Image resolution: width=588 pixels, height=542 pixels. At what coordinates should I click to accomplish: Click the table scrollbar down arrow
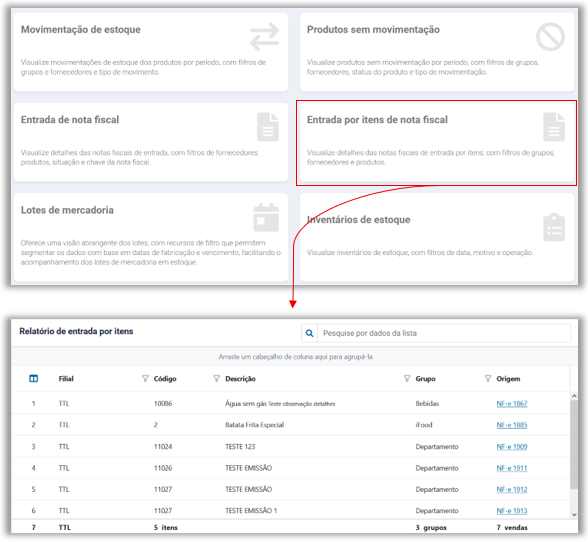point(574,515)
